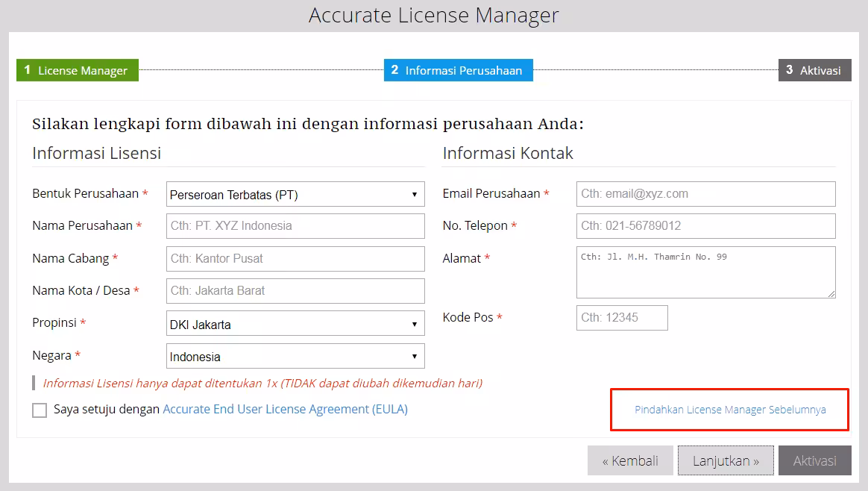The width and height of the screenshot is (868, 491).
Task: Click the Kembali button
Action: coord(631,460)
